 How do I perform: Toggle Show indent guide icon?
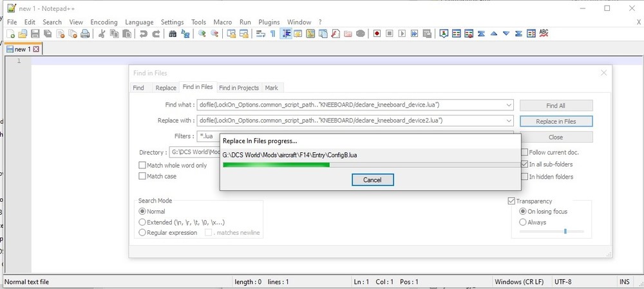pos(286,34)
